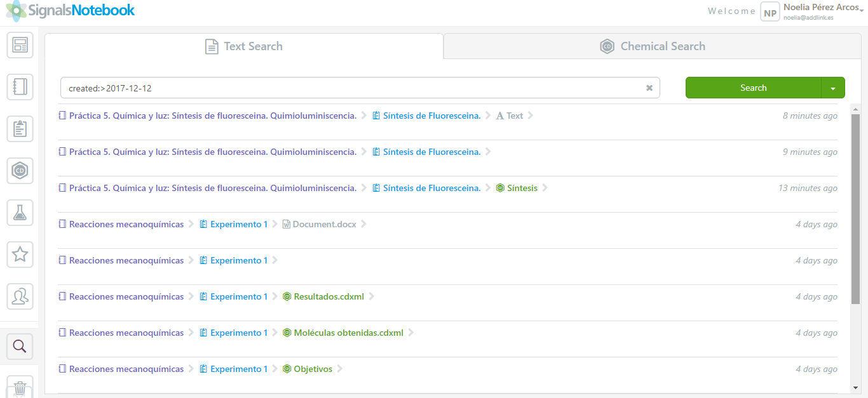Click the users/people sidebar icon
The width and height of the screenshot is (868, 398).
tap(20, 296)
